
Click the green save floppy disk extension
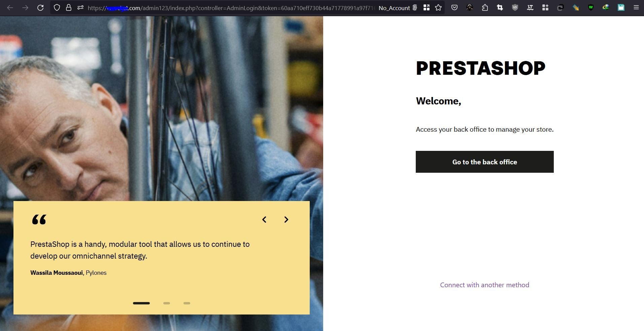pyautogui.click(x=621, y=7)
